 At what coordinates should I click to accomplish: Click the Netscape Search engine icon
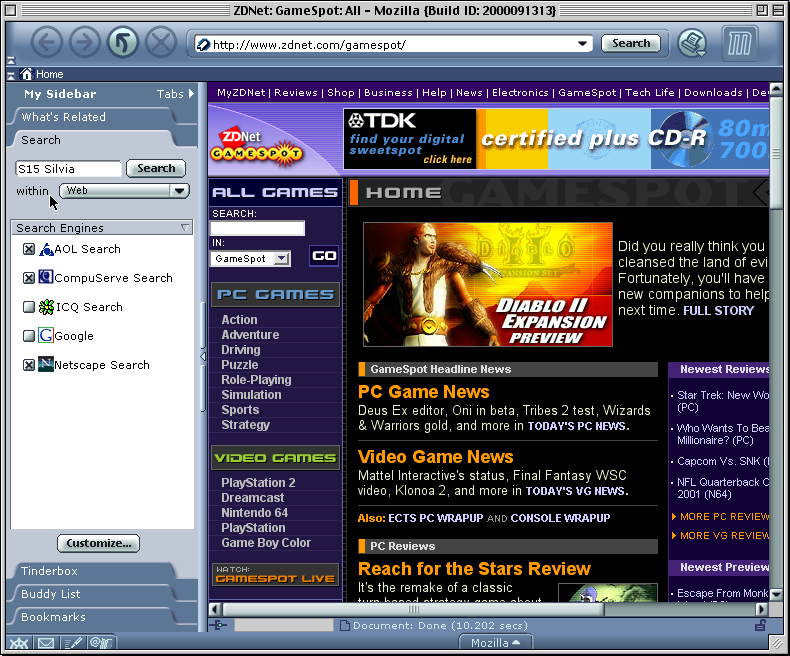46,364
